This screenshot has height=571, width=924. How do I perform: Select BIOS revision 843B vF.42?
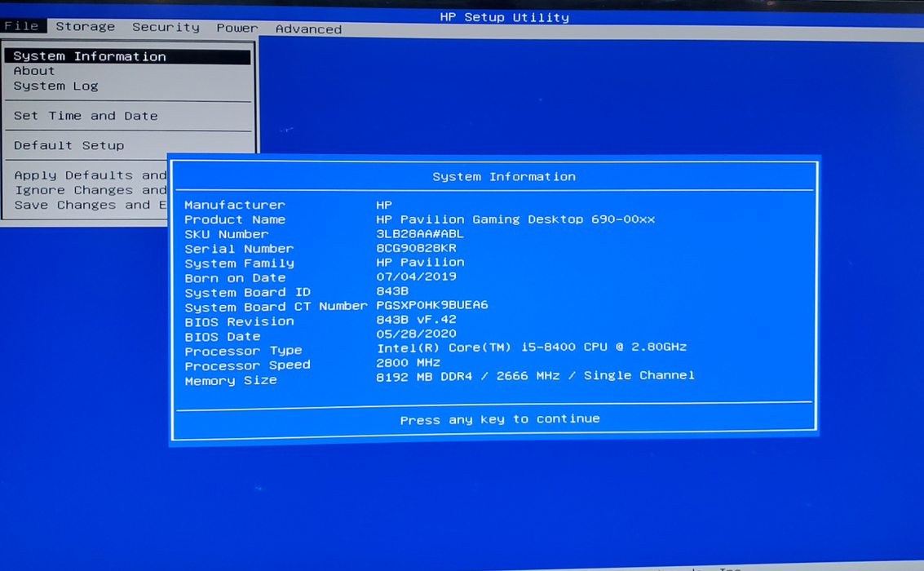(x=416, y=320)
